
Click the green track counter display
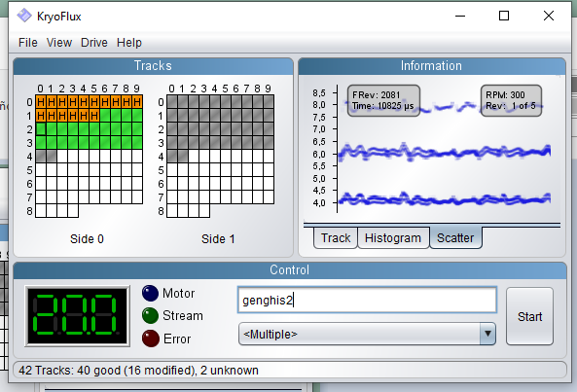coord(77,316)
